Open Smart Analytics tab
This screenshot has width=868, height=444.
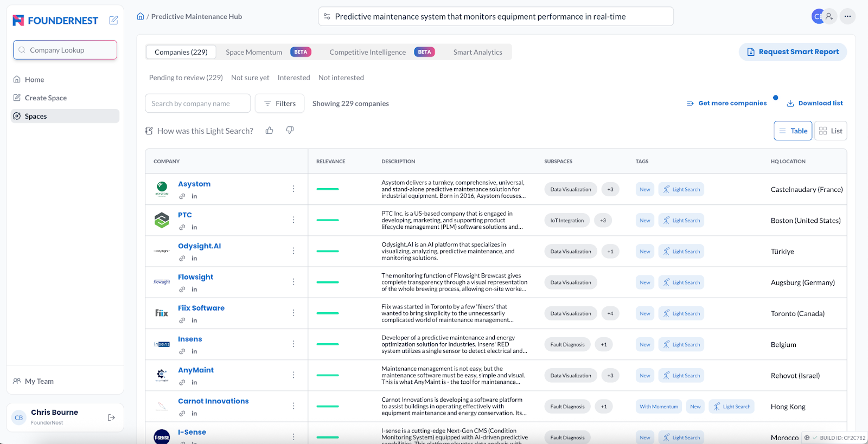point(477,52)
